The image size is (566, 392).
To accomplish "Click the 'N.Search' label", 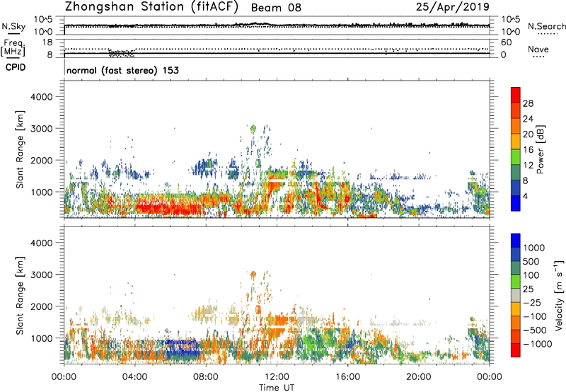I will (546, 26).
